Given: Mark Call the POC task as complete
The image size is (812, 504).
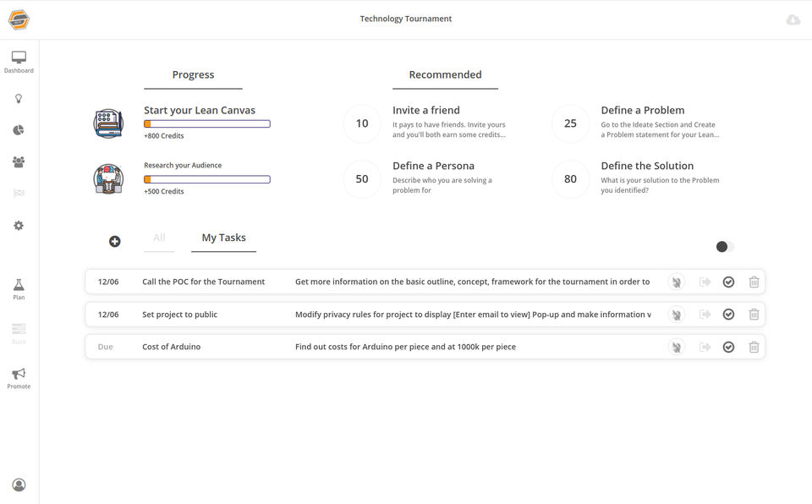Looking at the screenshot, I should [728, 282].
